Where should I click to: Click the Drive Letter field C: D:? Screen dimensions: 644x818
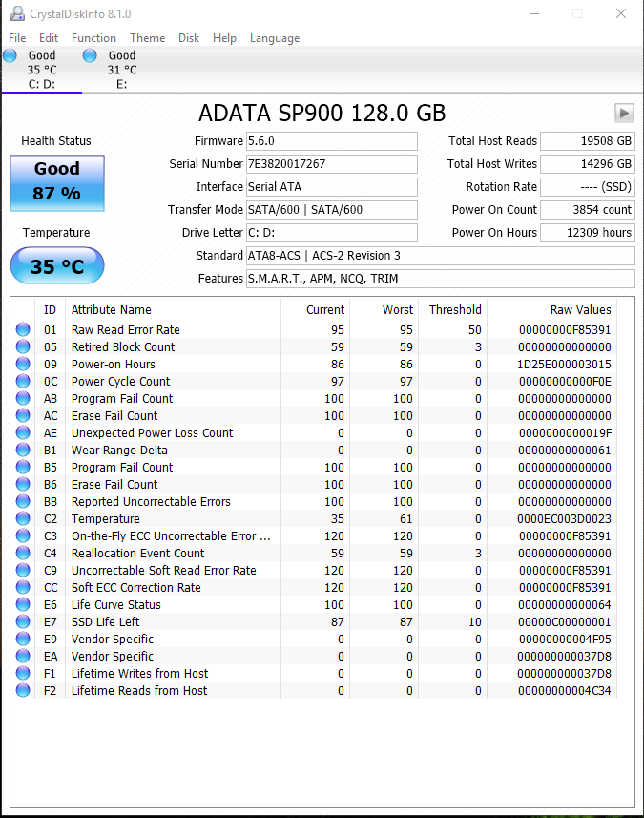pos(332,233)
